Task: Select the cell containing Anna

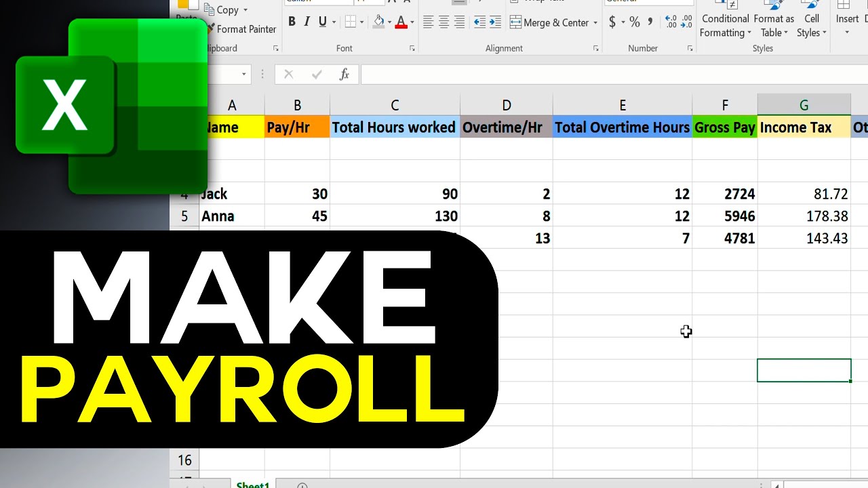Action: (232, 216)
